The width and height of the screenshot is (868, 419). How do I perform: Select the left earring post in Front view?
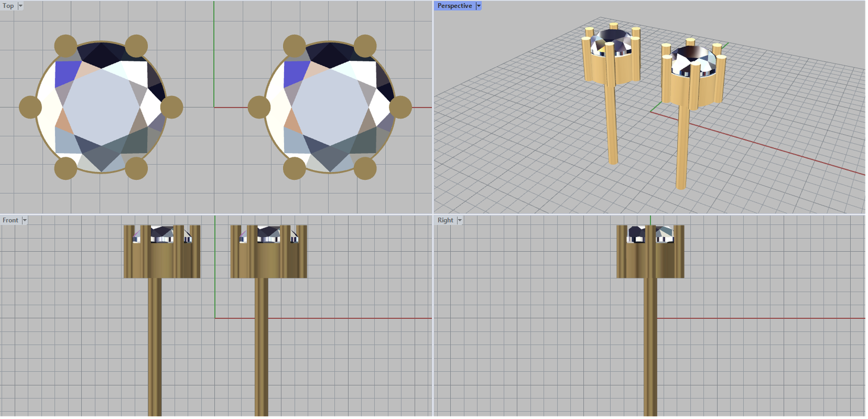[155, 347]
